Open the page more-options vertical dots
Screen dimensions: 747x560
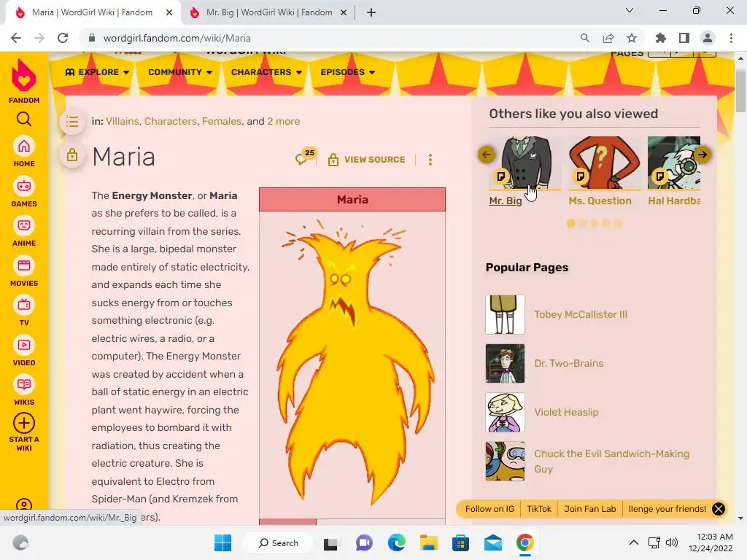(x=430, y=160)
